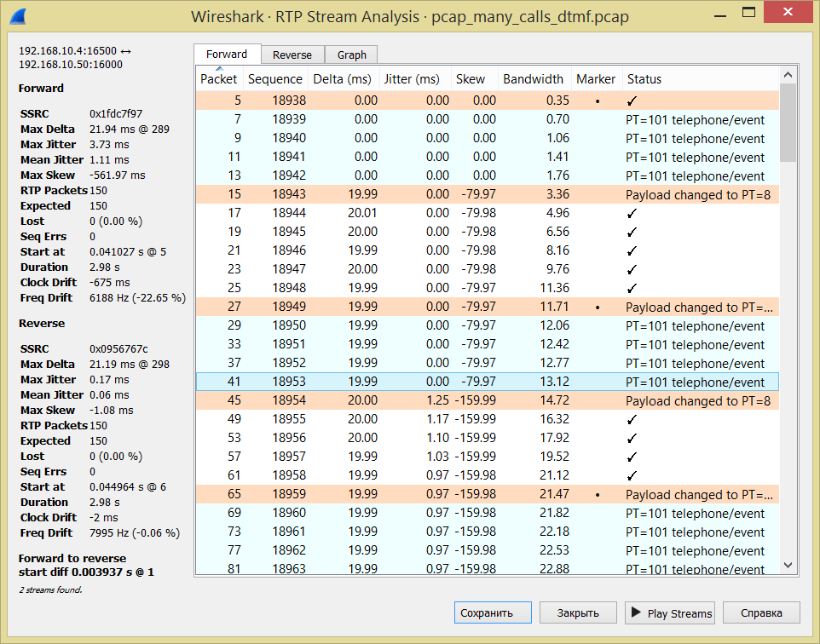
Task: Select the row with sequence 18951
Action: 488,344
